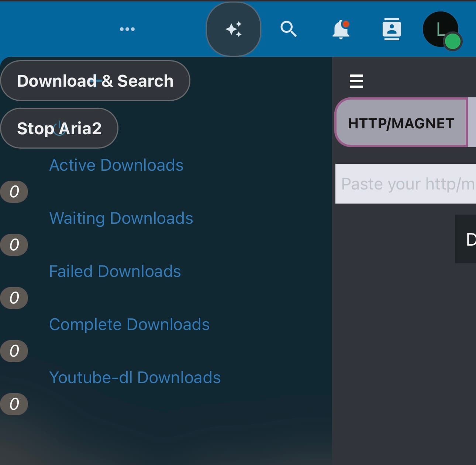View Failed Downloads
The height and width of the screenshot is (465, 476).
(x=115, y=271)
